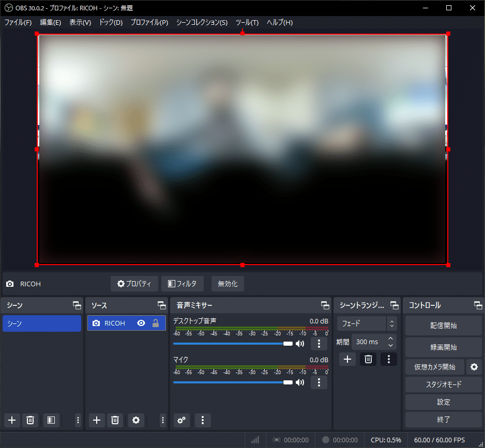Image resolution: width=485 pixels, height=448 pixels.
Task: Mute the マイク speaker
Action: pos(300,382)
